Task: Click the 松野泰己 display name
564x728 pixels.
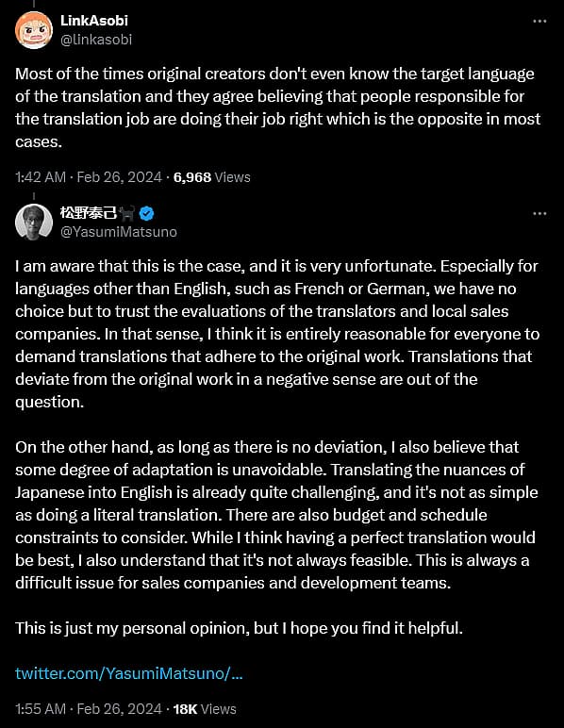Action: (89, 213)
